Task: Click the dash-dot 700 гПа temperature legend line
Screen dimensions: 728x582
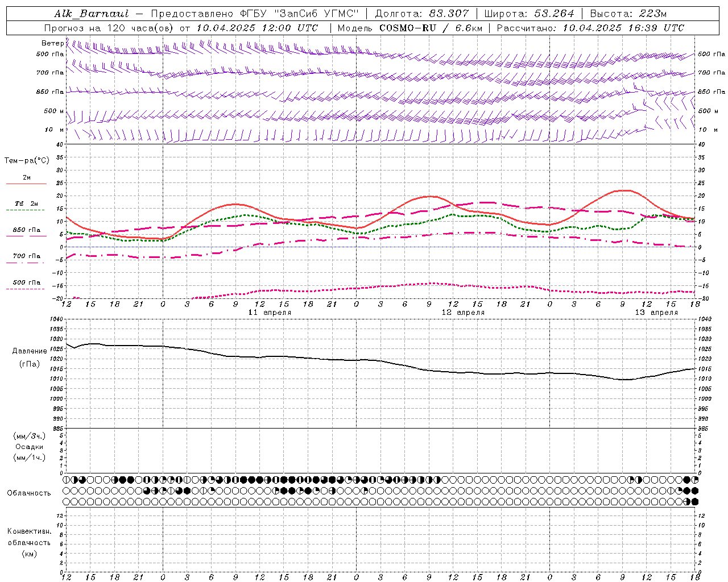Action: tap(26, 263)
